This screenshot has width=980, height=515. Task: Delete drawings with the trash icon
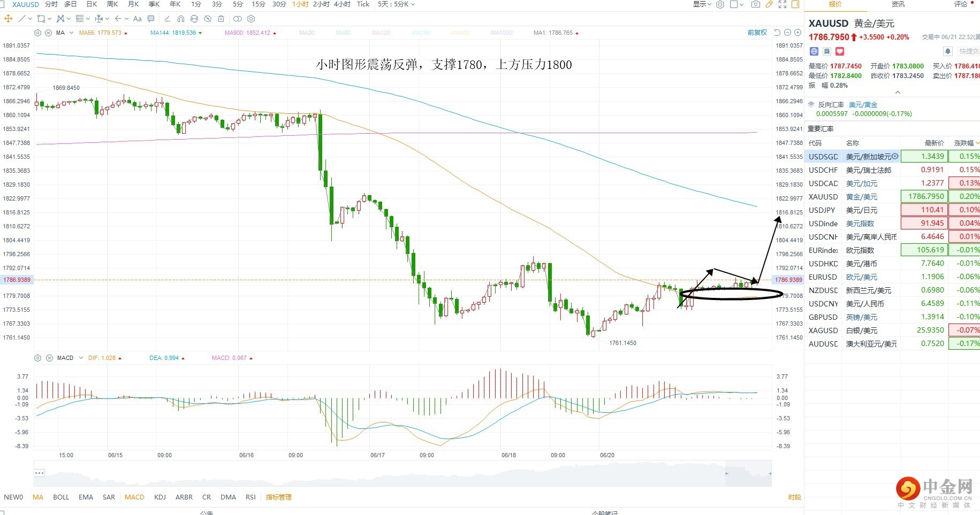(221, 19)
